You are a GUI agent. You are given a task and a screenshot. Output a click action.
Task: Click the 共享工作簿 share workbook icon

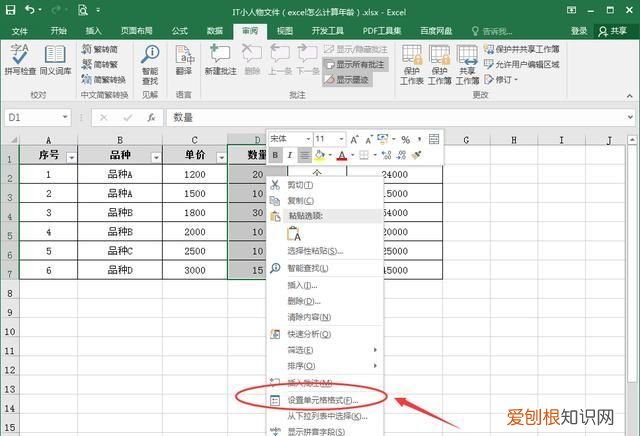(467, 64)
